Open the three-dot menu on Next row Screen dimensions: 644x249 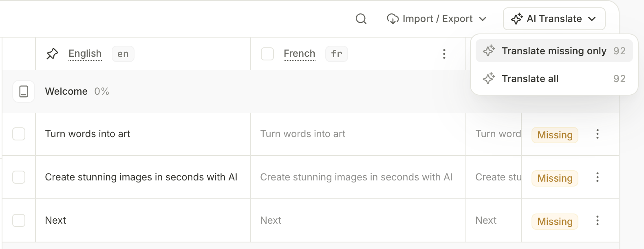[x=597, y=220]
